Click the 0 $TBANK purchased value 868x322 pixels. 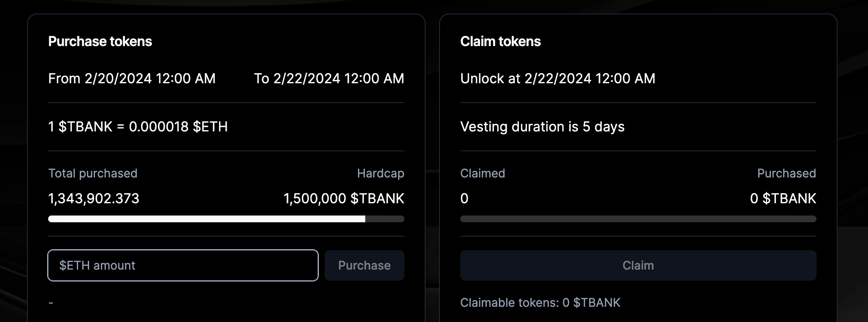pyautogui.click(x=783, y=199)
